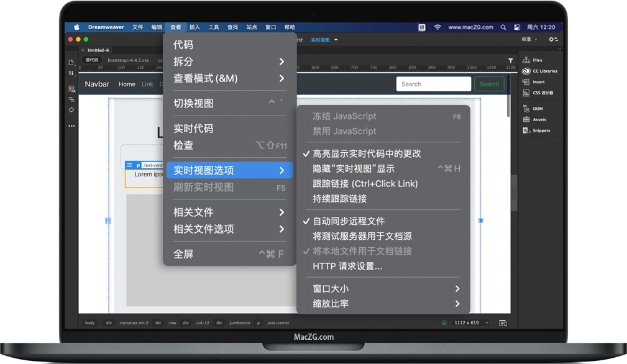Image resolution: width=627 pixels, height=364 pixels.
Task: Click the Inspect crosshair icon in left toolbar
Action: click(71, 110)
